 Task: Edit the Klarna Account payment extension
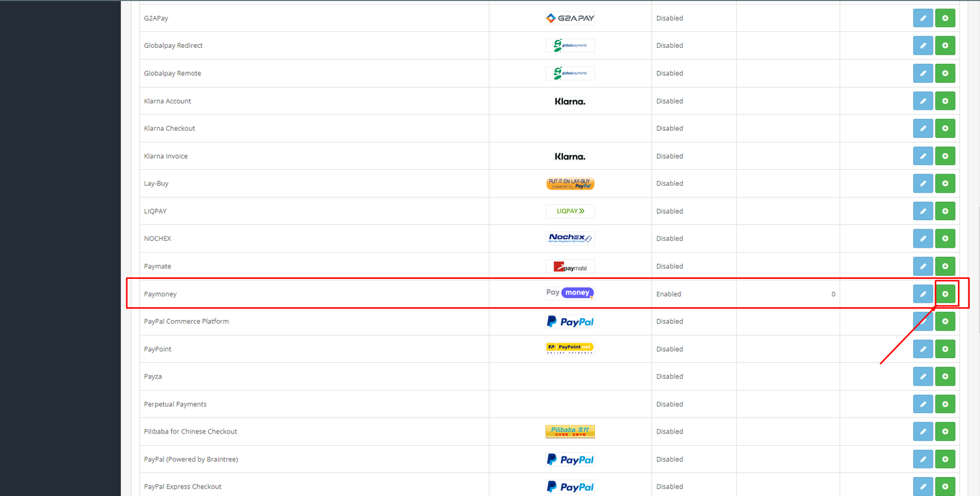[922, 101]
